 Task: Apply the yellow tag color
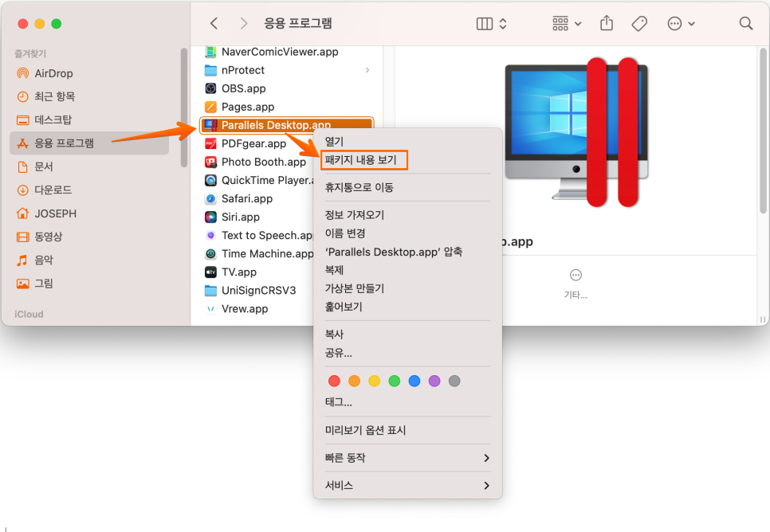374,381
